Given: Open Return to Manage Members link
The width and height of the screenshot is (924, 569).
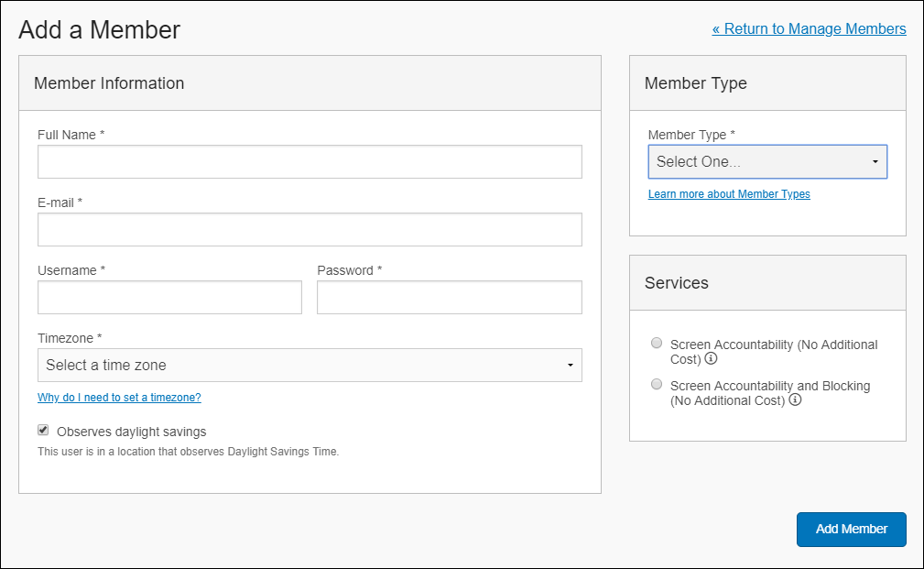Looking at the screenshot, I should [x=809, y=29].
